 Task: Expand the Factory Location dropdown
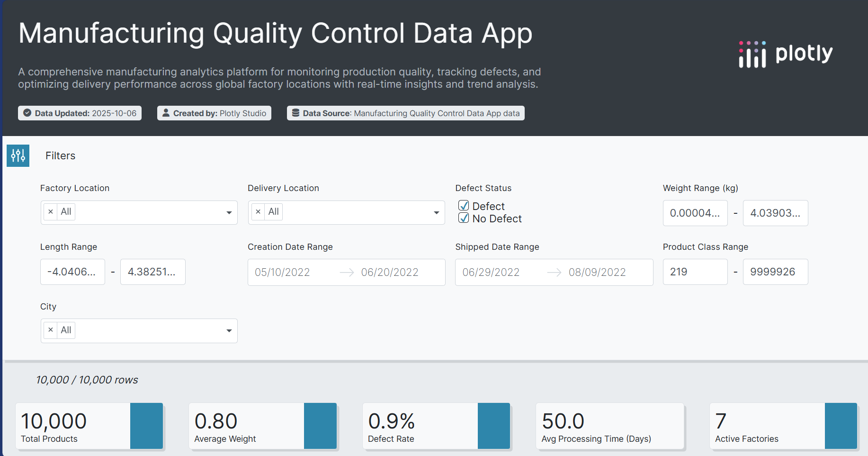[x=229, y=213]
